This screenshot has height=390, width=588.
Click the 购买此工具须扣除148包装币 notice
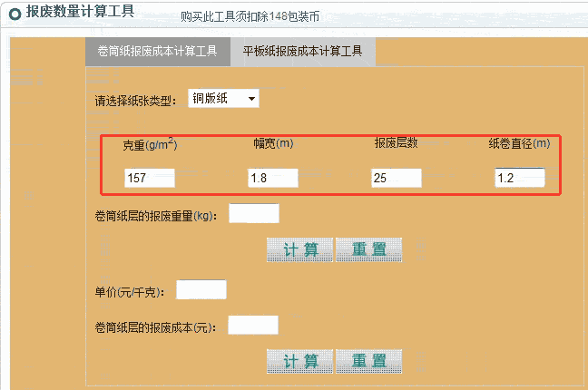tap(250, 17)
